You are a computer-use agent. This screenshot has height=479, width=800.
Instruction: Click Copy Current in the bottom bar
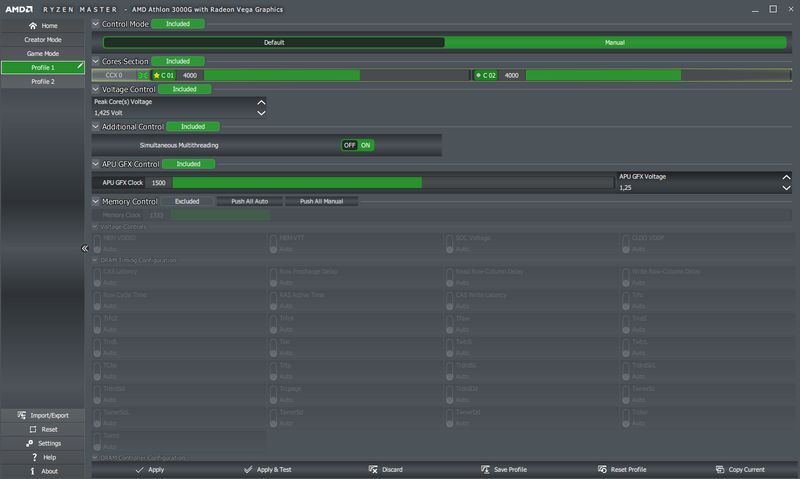pos(740,469)
